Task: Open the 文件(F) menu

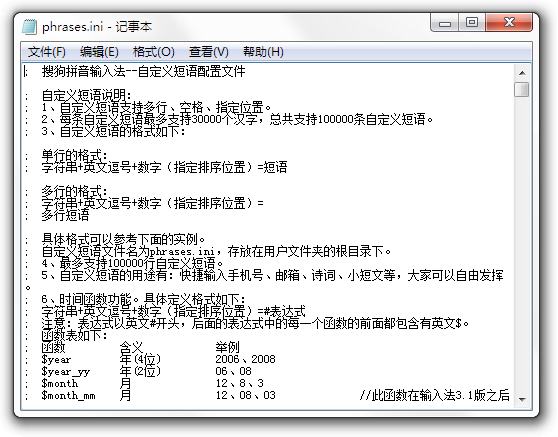Action: coord(47,52)
